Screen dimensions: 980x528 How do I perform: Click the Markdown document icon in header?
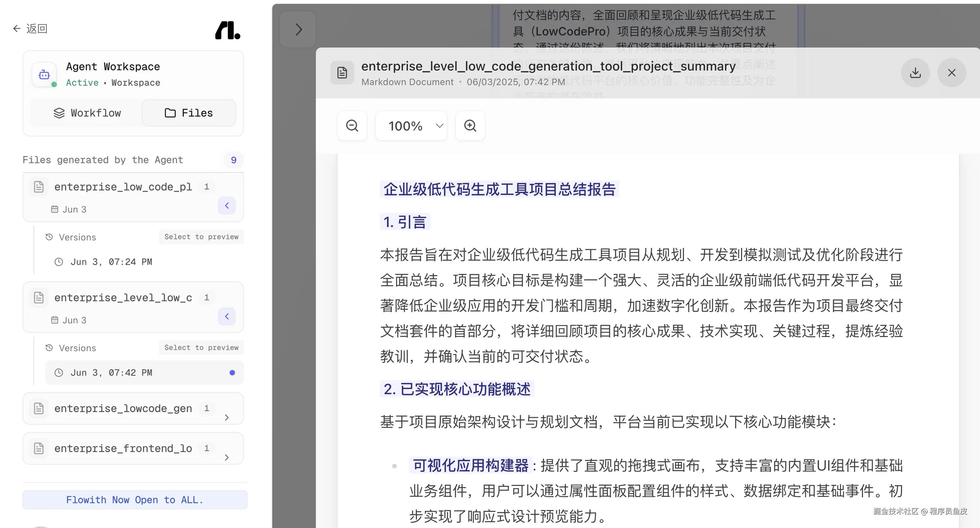tap(342, 73)
